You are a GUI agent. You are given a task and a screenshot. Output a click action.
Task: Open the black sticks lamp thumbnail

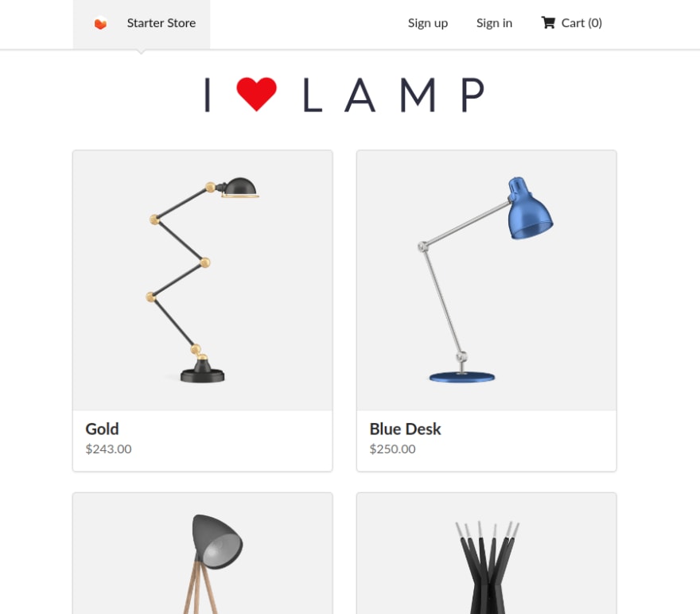tap(487, 554)
